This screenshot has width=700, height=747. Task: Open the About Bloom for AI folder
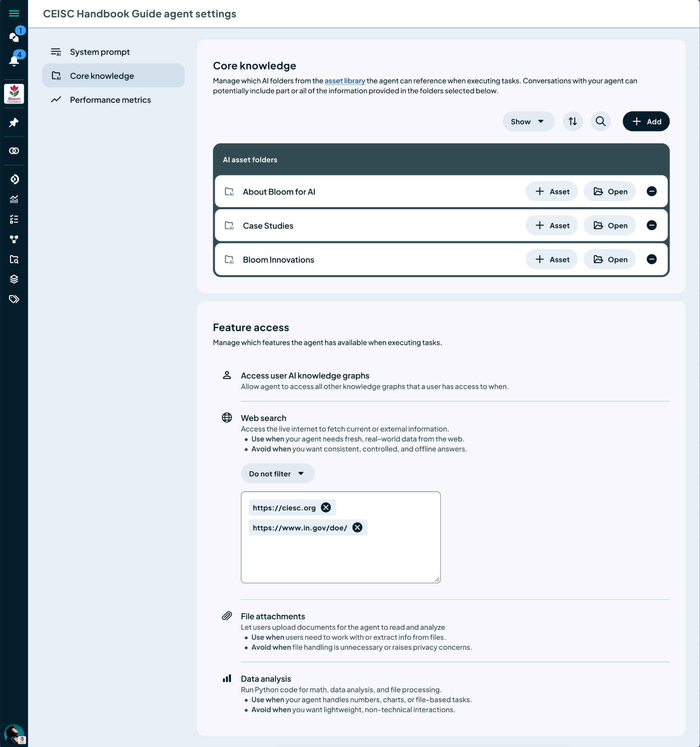coord(609,191)
